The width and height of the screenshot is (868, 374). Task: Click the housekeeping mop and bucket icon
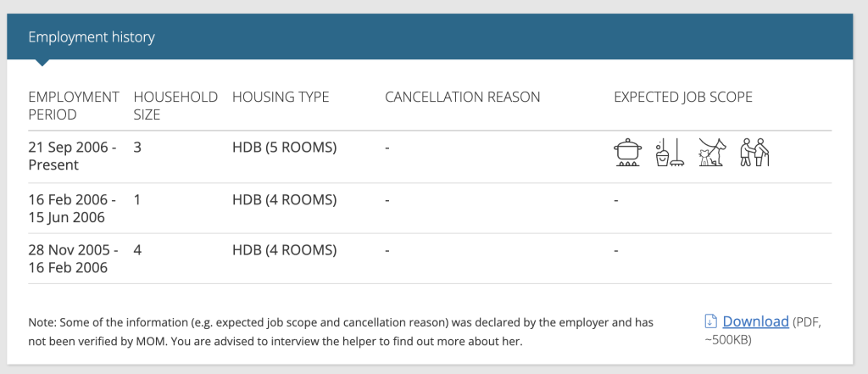670,153
